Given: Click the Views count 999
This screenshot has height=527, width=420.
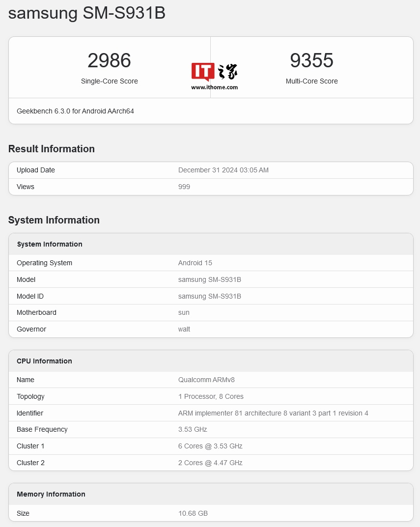Looking at the screenshot, I should coord(184,187).
